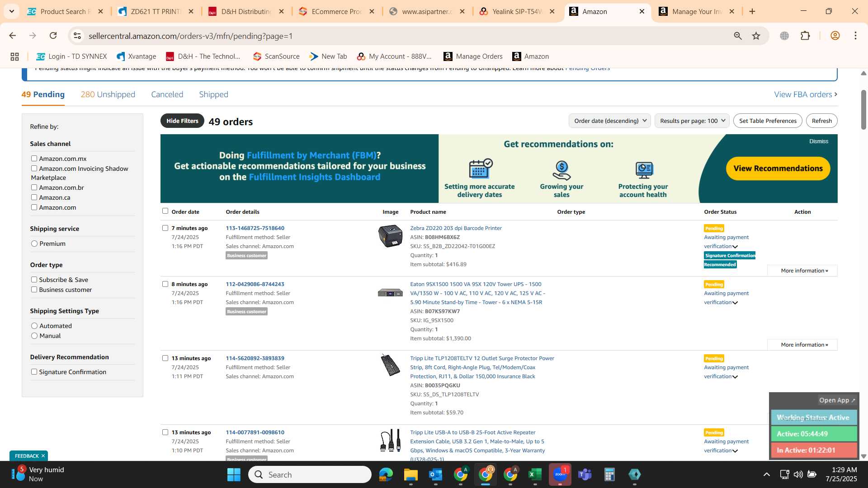
Task: Click the Protecting account health icon
Action: coord(644,170)
